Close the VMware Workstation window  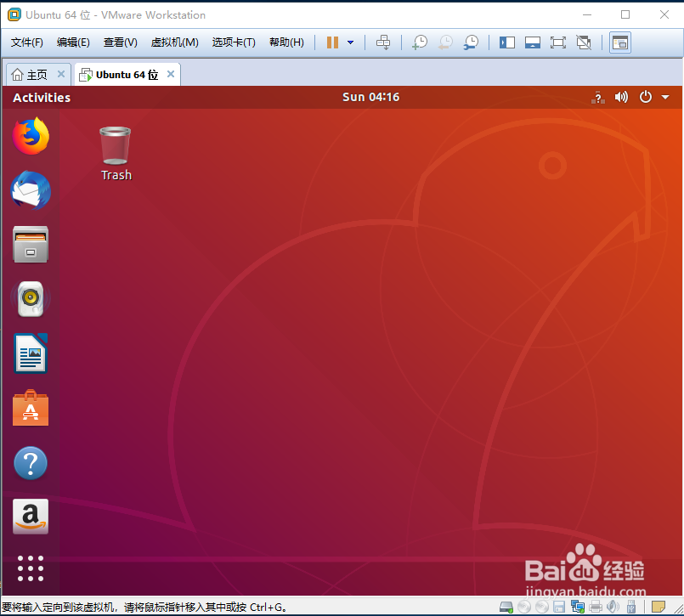pos(664,14)
